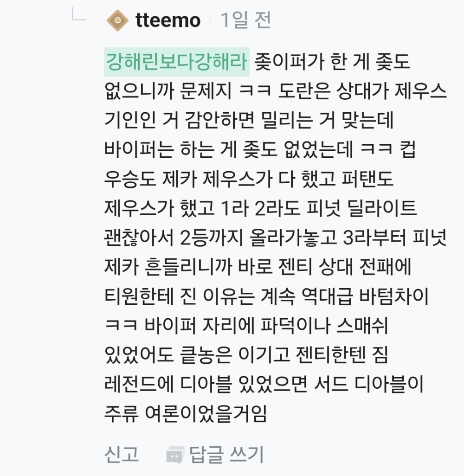Click the 1일 전 timestamp
The image size is (464, 476).
point(245,20)
